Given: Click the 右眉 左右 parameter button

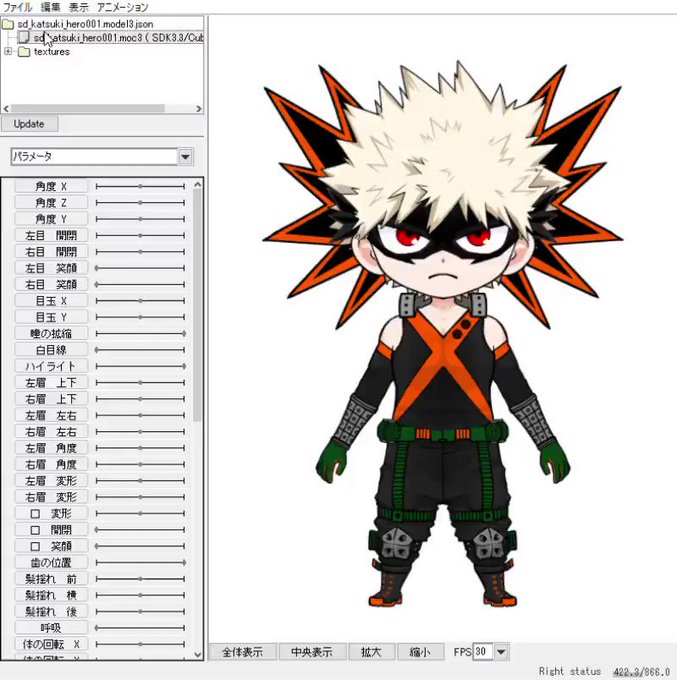Looking at the screenshot, I should click(51, 432).
